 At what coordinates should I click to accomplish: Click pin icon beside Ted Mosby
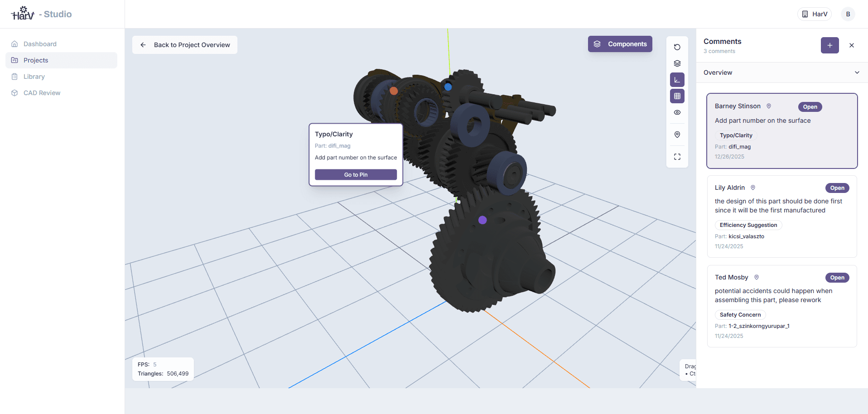point(757,277)
